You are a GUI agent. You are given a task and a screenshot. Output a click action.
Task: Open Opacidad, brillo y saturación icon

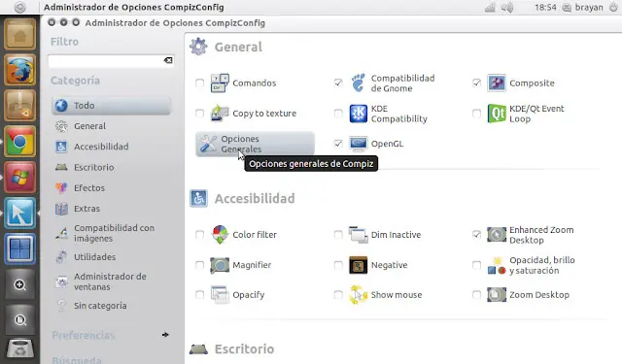click(497, 265)
